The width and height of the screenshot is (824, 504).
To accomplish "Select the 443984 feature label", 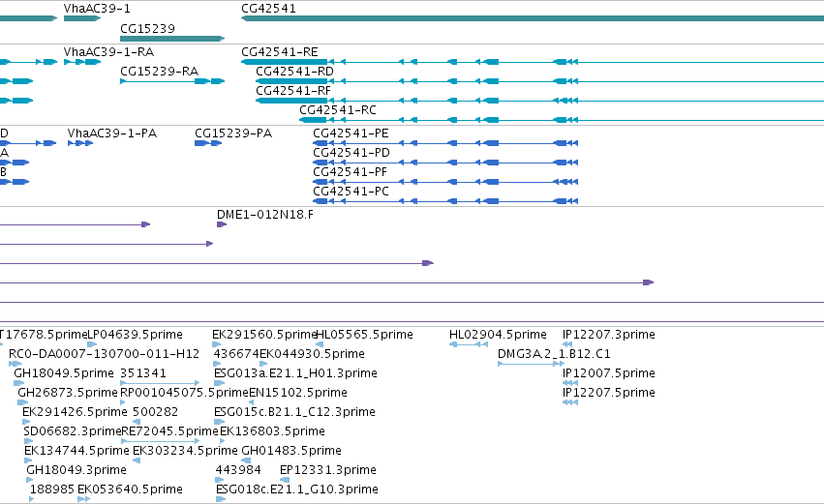I will pyautogui.click(x=238, y=471).
